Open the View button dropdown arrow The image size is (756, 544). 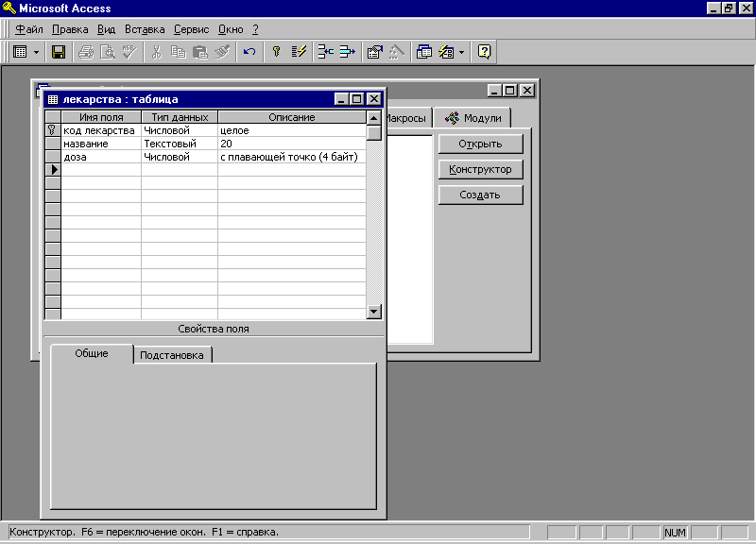36,52
